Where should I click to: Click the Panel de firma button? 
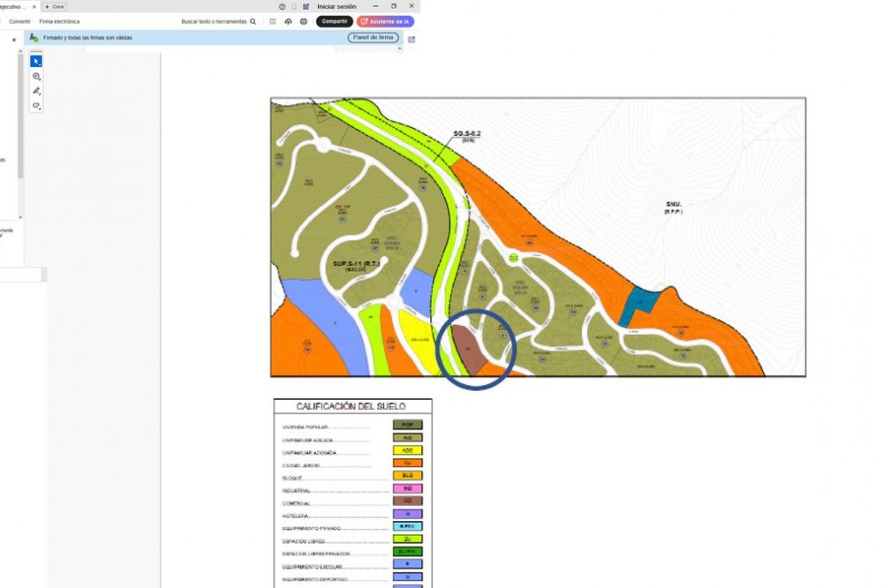373,38
